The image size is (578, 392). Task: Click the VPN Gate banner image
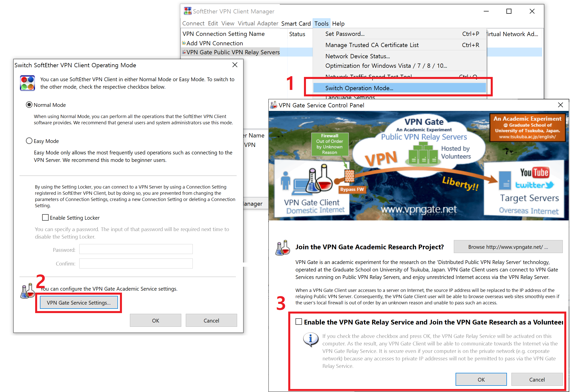tap(418, 166)
